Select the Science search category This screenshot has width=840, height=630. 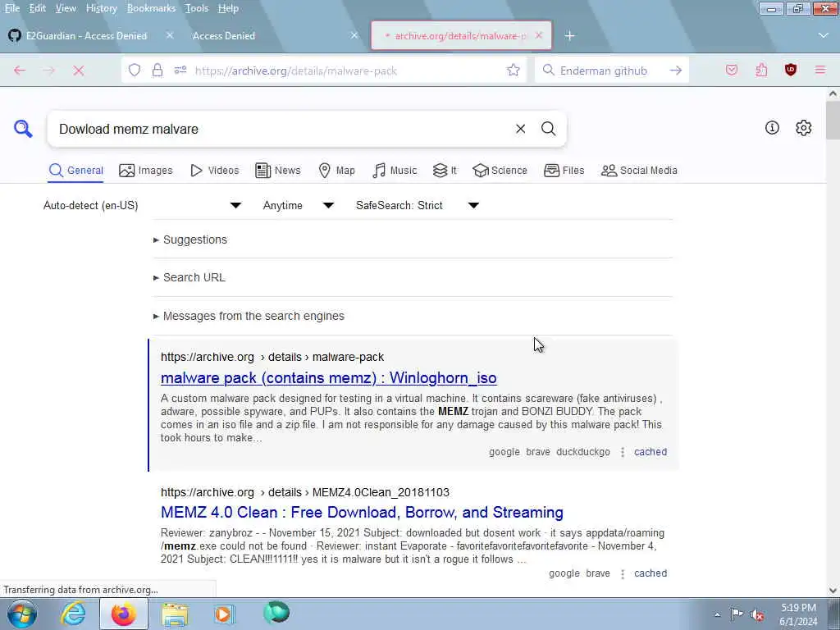click(x=500, y=171)
